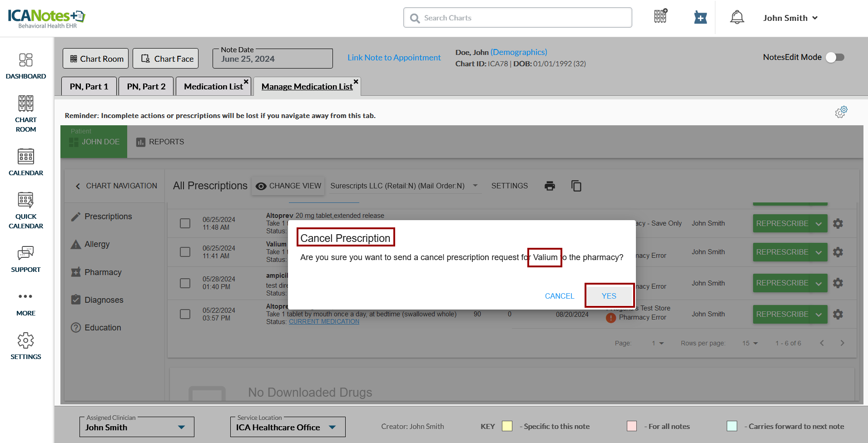868x443 pixels.
Task: Open the page settings gear icon below NotesEdit Mode
Action: tap(841, 112)
